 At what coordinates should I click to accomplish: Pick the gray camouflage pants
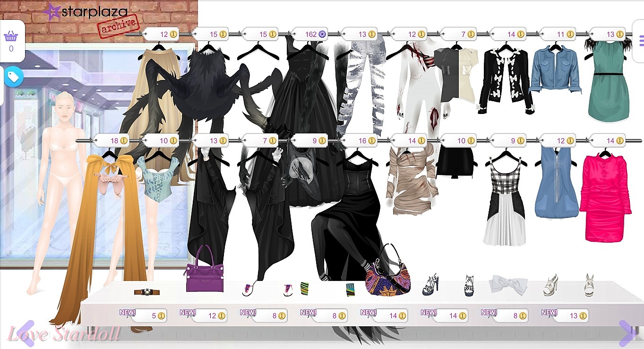pos(361,85)
